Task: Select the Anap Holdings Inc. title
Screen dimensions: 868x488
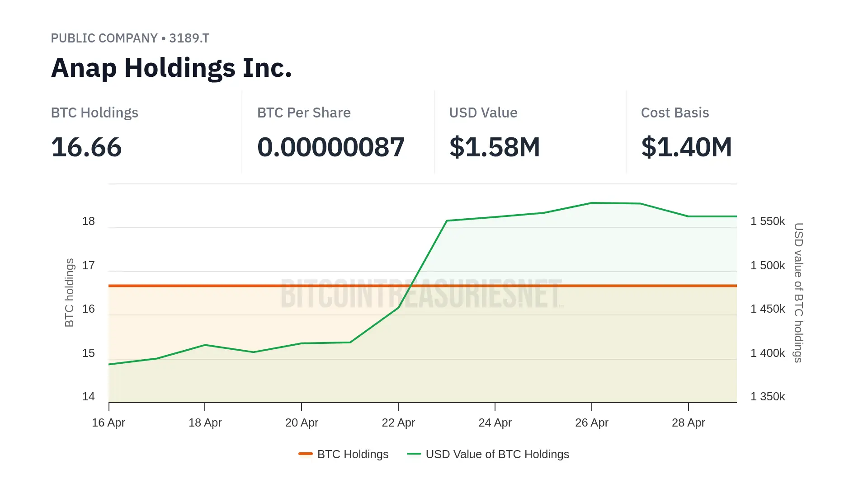Action: coord(171,68)
